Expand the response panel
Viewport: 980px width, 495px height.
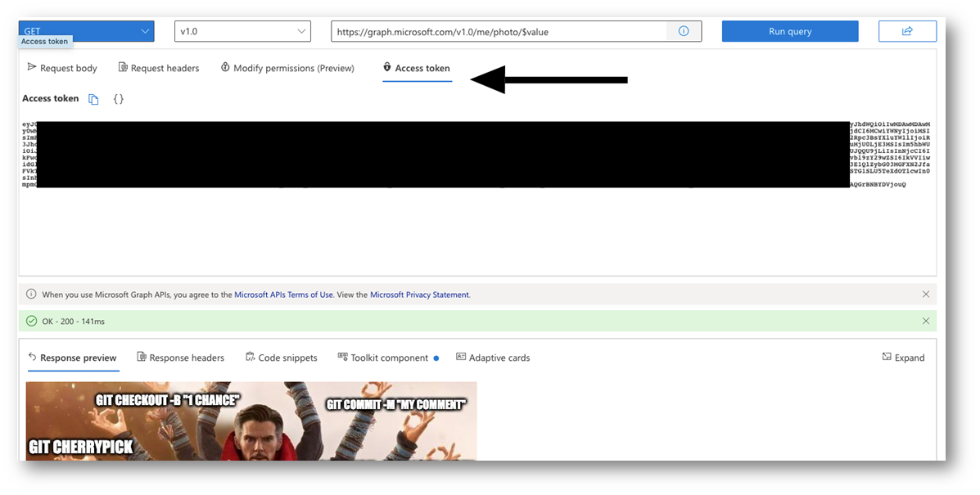pyautogui.click(x=903, y=358)
